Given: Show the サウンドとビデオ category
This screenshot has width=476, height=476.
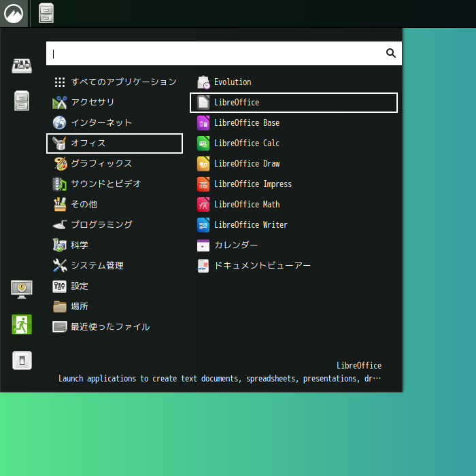Looking at the screenshot, I should click(x=105, y=184).
